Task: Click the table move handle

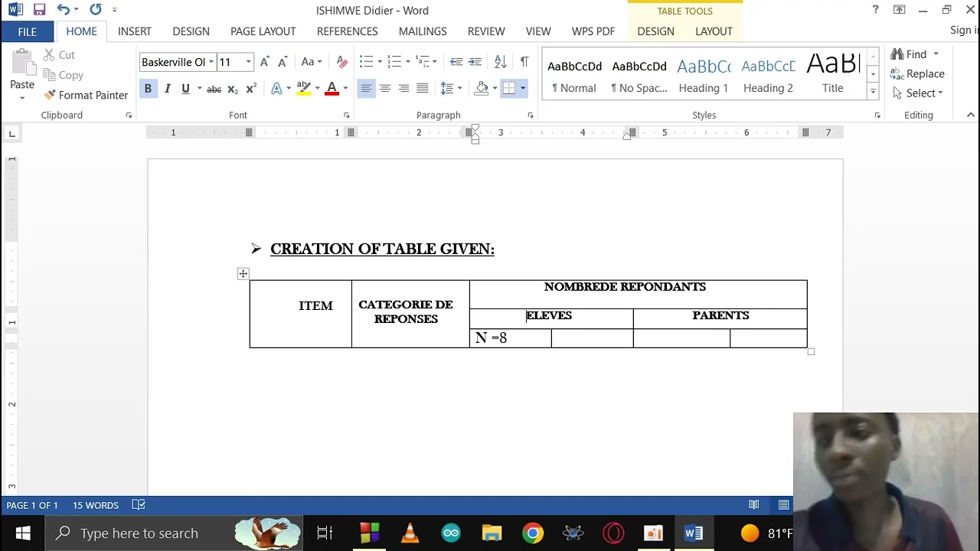Action: coord(243,274)
